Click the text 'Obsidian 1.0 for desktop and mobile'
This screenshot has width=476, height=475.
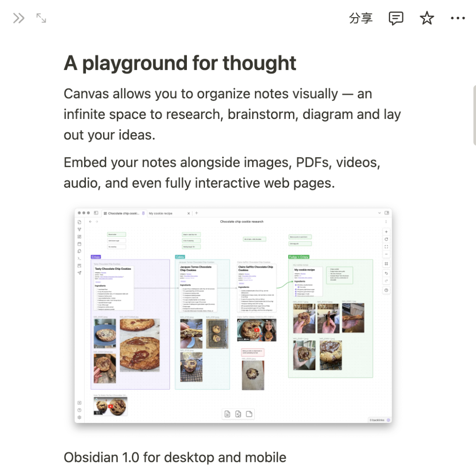tap(175, 457)
